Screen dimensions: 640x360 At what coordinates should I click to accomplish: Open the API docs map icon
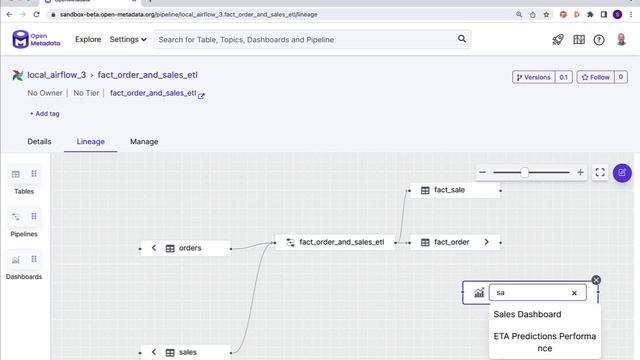[x=579, y=40]
